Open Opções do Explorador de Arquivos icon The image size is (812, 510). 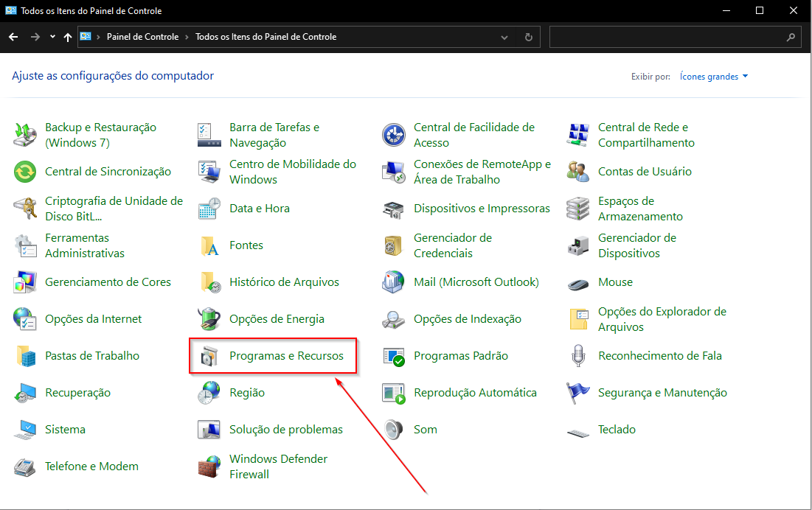[x=578, y=319]
